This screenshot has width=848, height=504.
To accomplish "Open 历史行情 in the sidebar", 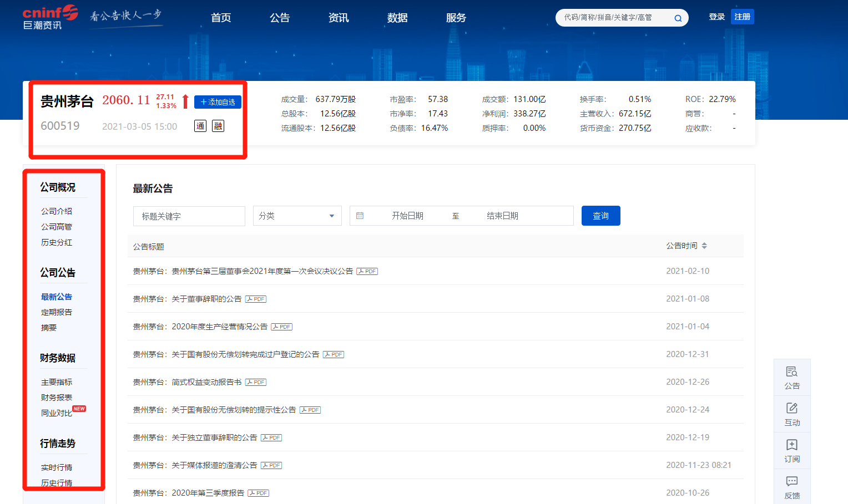I will pos(57,483).
